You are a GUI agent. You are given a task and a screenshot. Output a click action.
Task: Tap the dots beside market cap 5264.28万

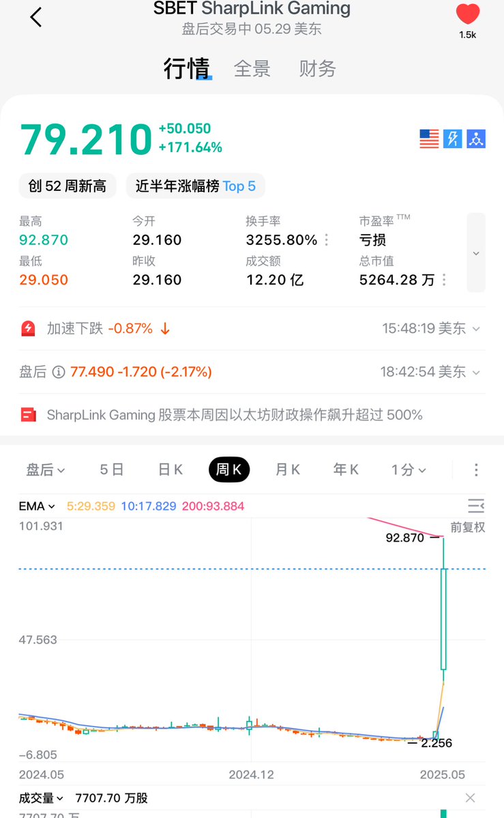click(x=444, y=280)
